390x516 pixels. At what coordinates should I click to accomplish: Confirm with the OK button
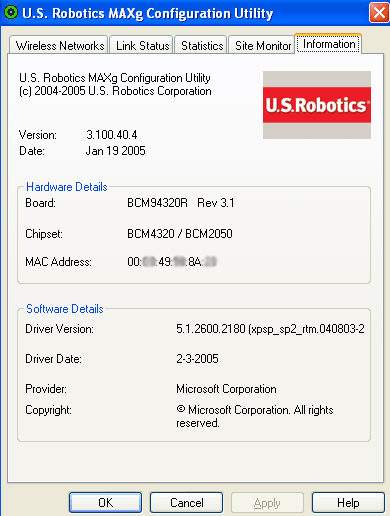(x=106, y=502)
